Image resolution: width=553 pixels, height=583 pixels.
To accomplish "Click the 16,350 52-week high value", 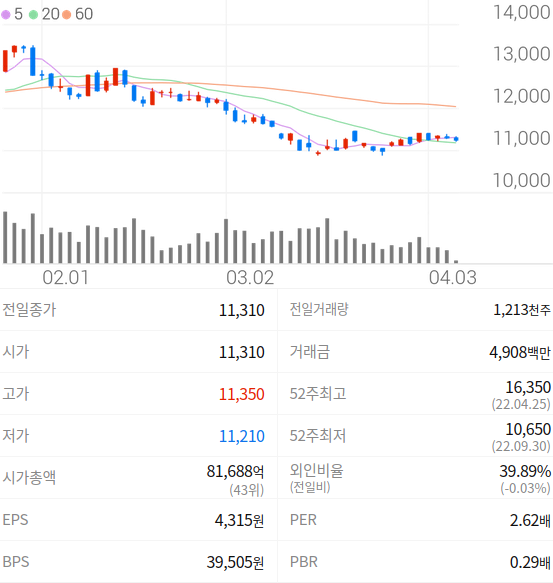I will [528, 387].
